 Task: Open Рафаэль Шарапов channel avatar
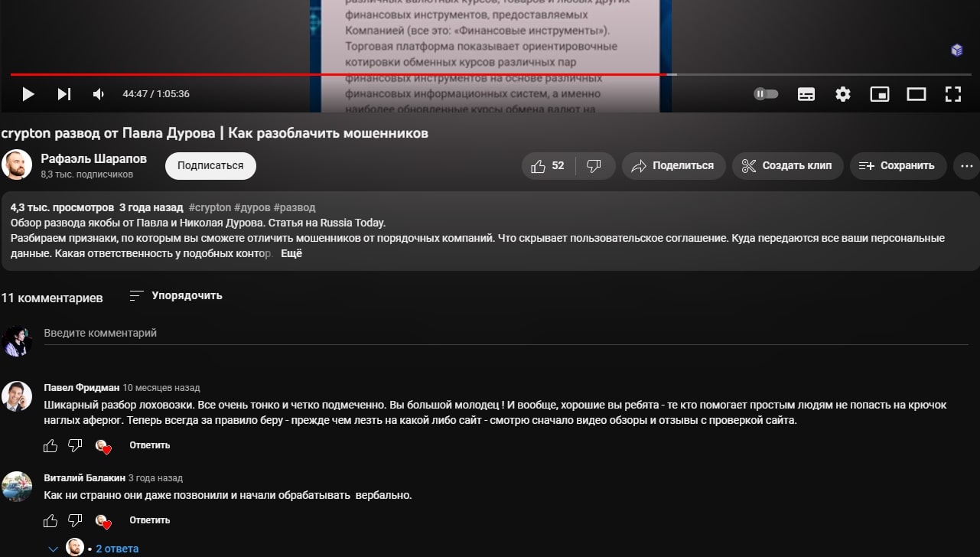17,165
